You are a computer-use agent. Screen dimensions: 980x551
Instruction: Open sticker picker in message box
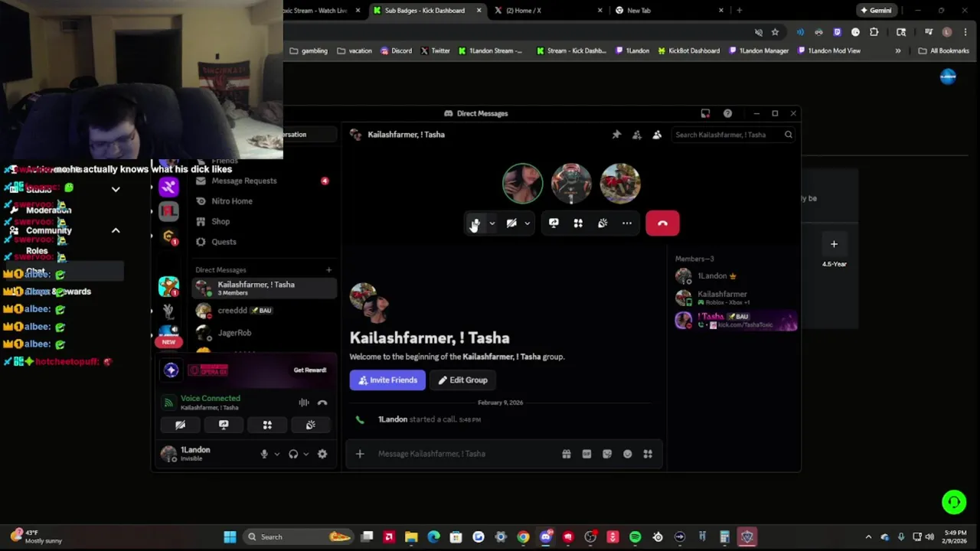pos(607,454)
